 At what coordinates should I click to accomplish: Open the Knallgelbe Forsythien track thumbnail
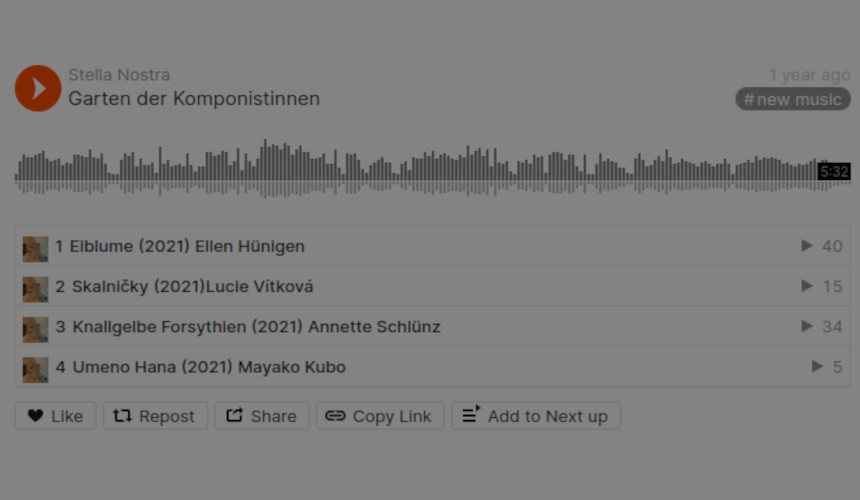tap(35, 329)
